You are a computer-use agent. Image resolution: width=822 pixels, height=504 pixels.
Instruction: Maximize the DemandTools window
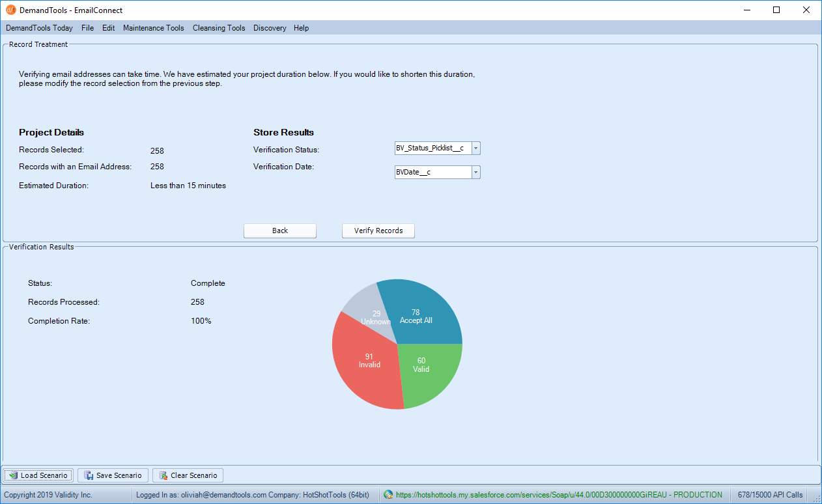[776, 10]
